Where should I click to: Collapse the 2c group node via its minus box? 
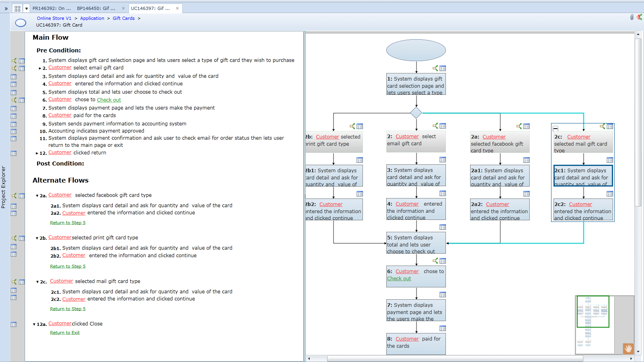coord(555,128)
